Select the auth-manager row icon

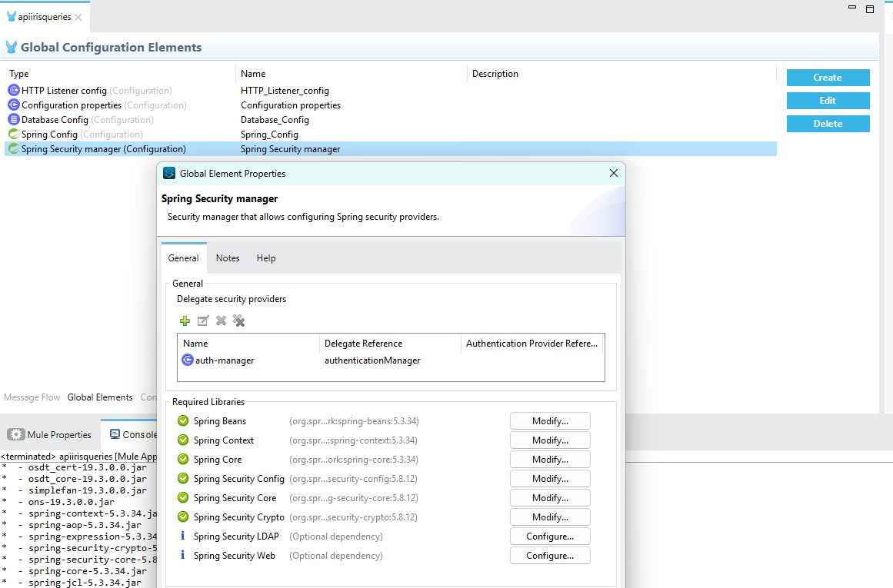click(188, 360)
